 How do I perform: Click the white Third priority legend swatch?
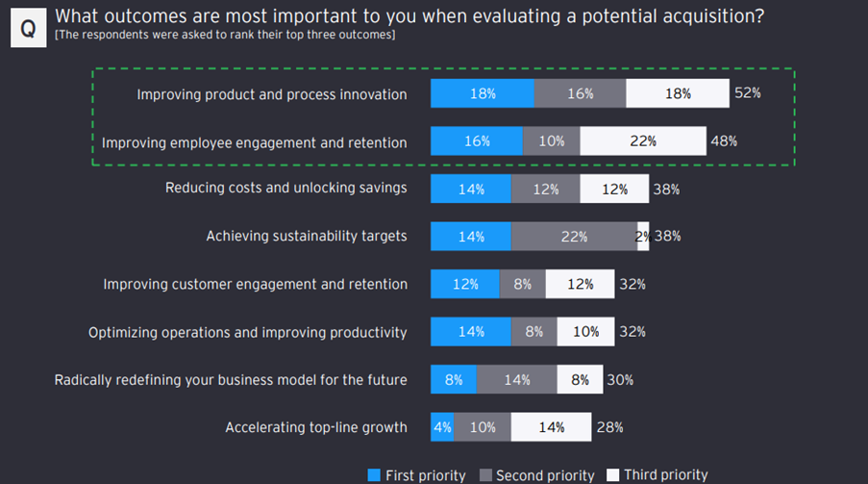point(612,475)
